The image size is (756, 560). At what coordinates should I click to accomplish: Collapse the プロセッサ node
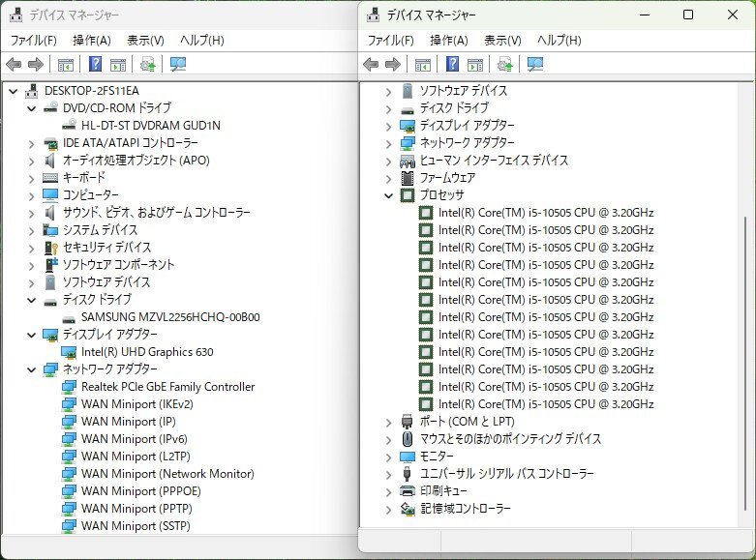click(388, 195)
